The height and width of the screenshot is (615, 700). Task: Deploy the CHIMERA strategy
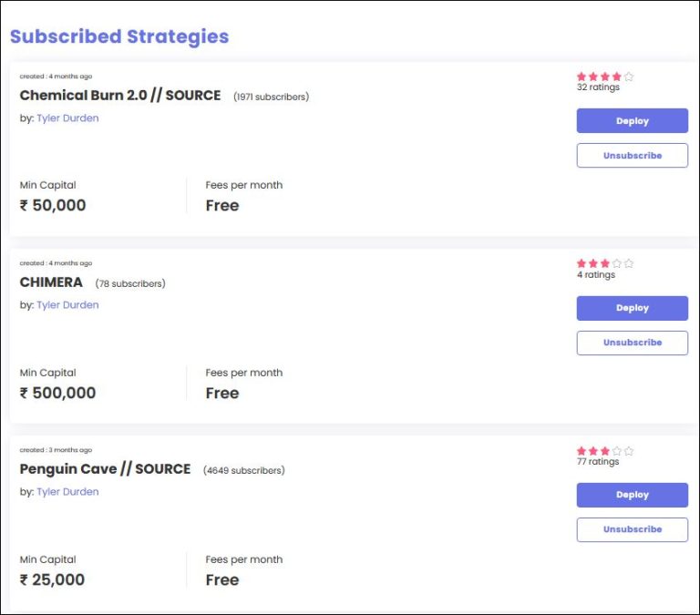[x=632, y=308]
